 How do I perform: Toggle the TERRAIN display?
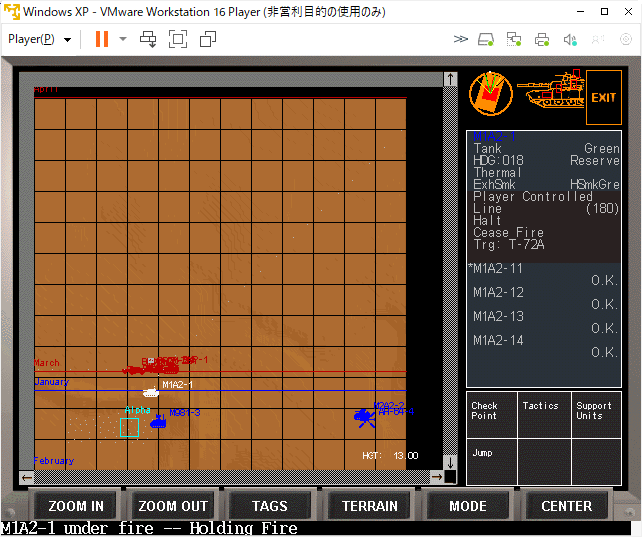pos(370,506)
